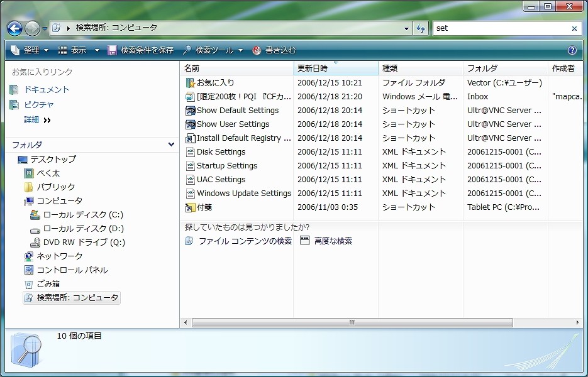Click the horizontal scrollbar thumb

[352, 322]
